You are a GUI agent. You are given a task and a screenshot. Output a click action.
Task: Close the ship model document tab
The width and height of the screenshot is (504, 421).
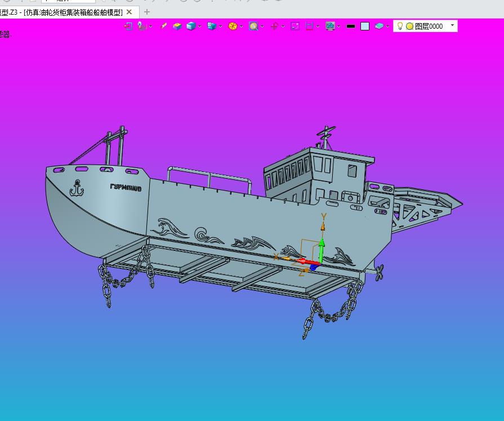(129, 12)
